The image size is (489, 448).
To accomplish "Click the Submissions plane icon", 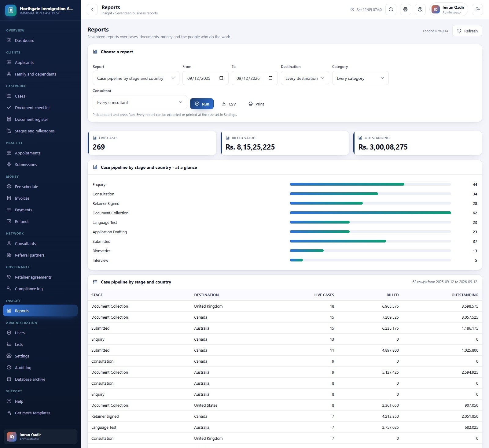I will [x=9, y=165].
